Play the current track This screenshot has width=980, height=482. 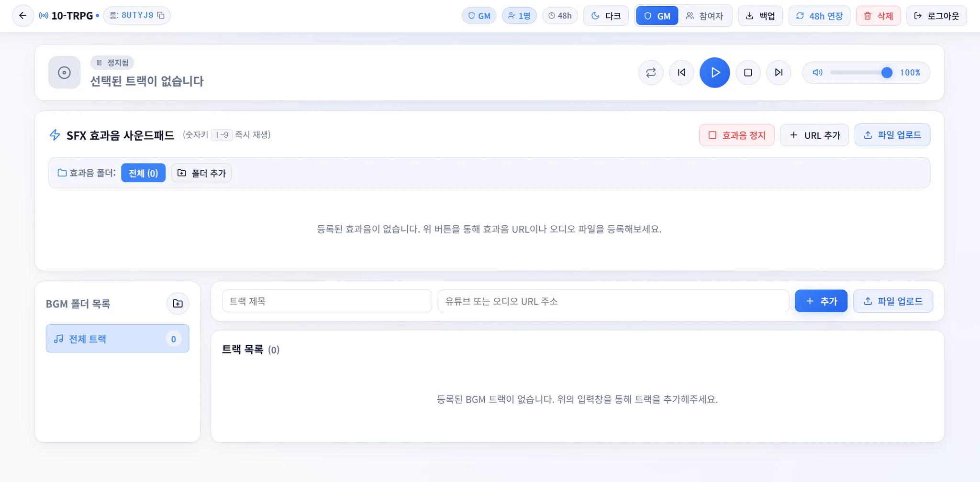[x=714, y=73]
